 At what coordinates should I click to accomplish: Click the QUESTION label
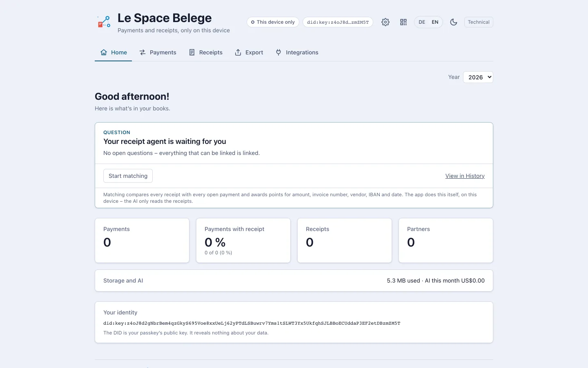pyautogui.click(x=117, y=132)
